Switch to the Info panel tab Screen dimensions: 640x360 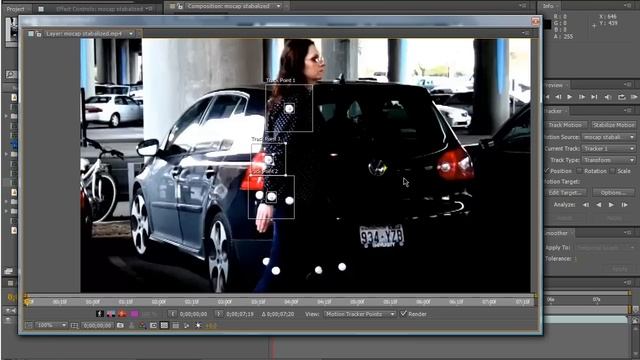(548, 6)
